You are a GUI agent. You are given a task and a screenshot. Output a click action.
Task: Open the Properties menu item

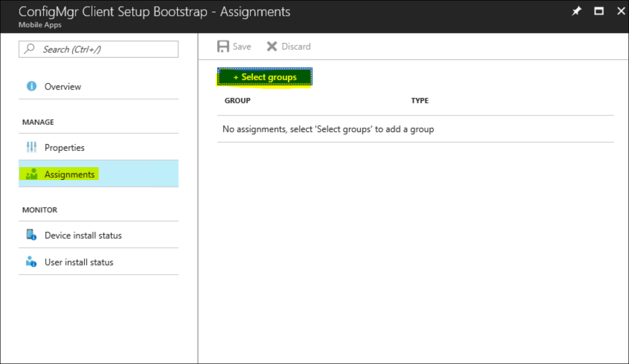pyautogui.click(x=98, y=147)
